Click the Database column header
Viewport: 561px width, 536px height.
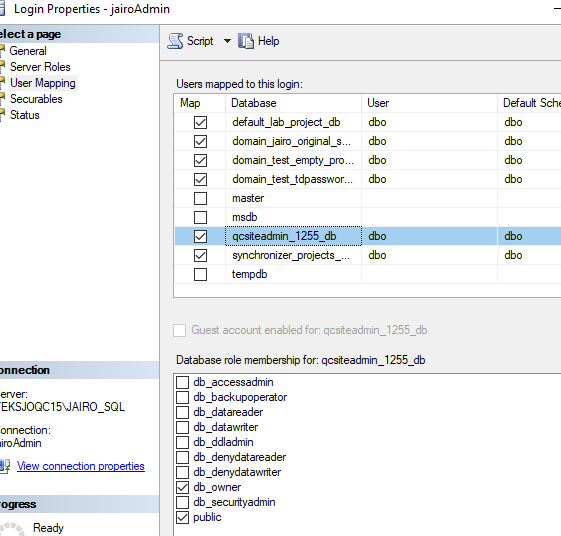coord(293,103)
